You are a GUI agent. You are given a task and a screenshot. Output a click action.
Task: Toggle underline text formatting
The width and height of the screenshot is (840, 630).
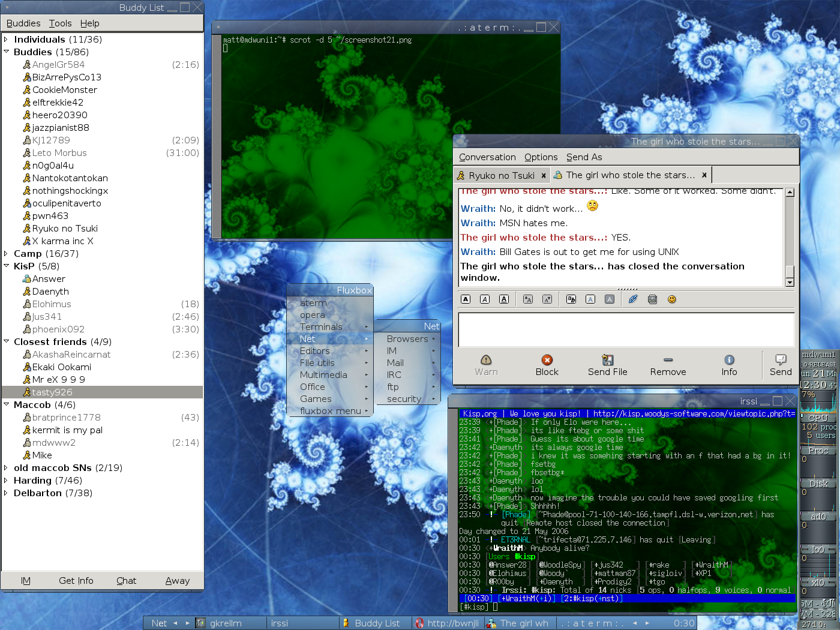coord(504,299)
